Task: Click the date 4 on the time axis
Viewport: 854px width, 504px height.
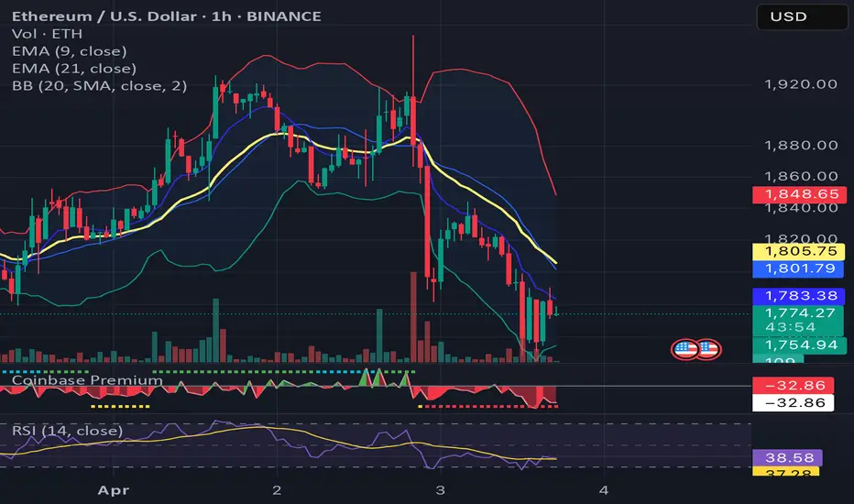Action: click(604, 490)
